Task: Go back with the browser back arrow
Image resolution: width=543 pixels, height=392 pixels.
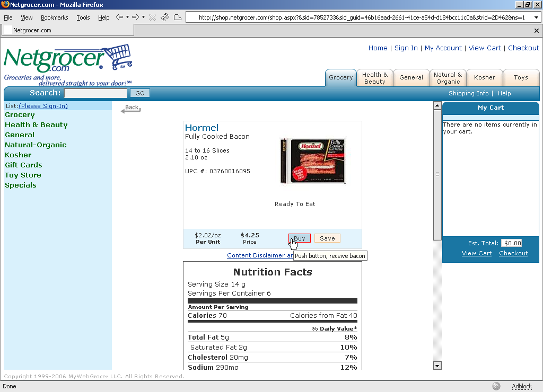Action: (119, 17)
